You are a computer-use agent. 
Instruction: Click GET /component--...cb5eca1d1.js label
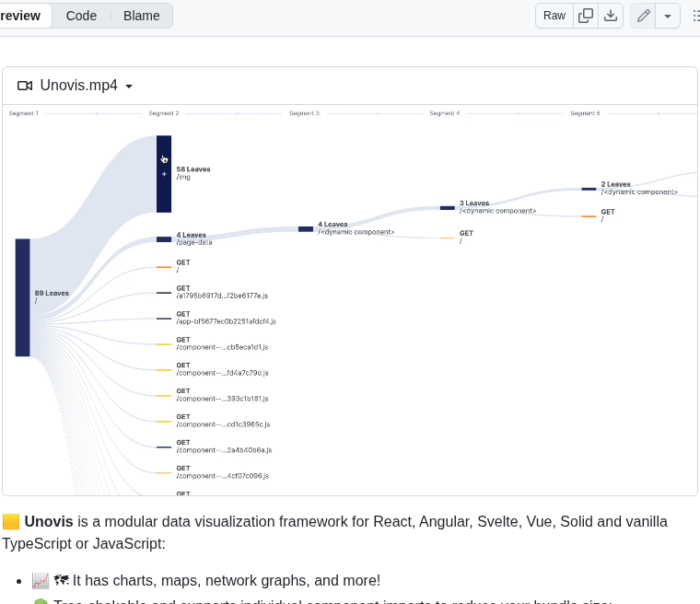tap(222, 343)
